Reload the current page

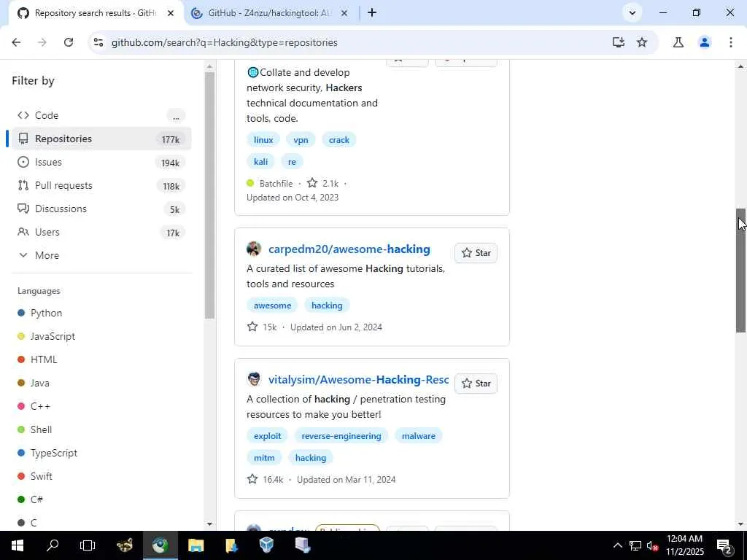[69, 42]
